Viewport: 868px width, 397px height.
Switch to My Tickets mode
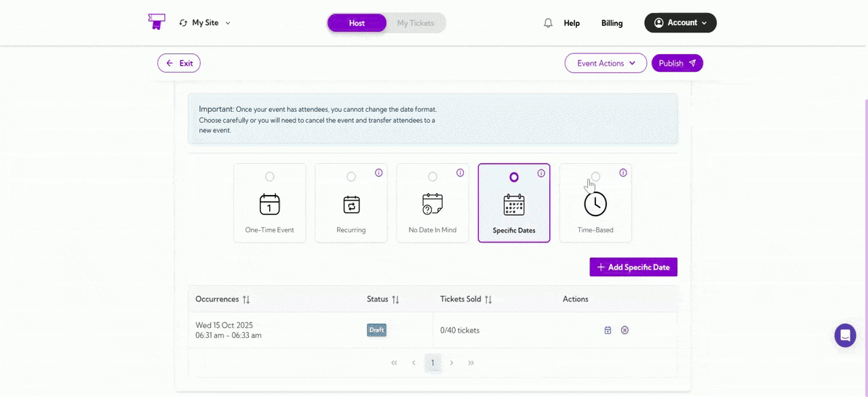point(416,23)
